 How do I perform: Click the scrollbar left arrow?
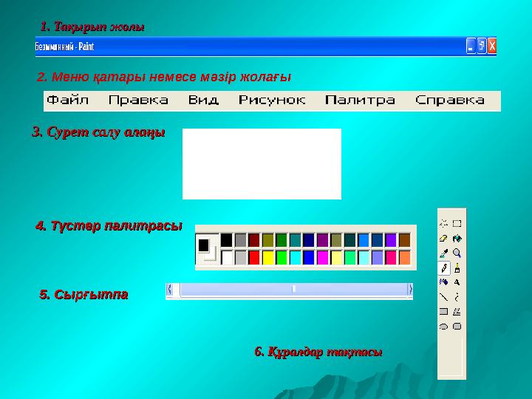[170, 290]
